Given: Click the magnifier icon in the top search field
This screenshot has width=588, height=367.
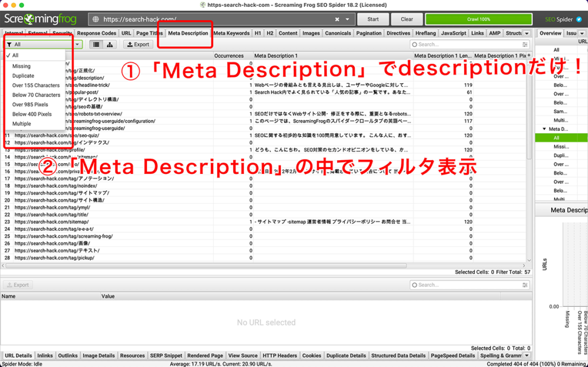Looking at the screenshot, I should click(x=415, y=44).
